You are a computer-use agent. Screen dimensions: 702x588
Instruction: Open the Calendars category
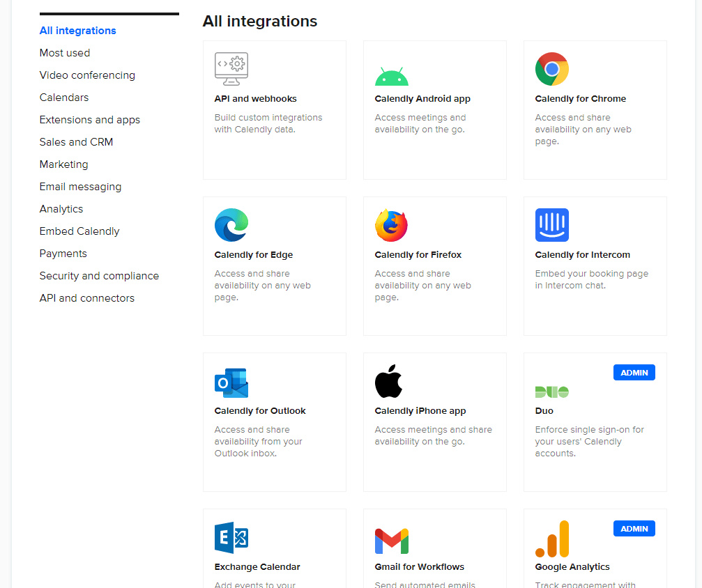coord(64,98)
